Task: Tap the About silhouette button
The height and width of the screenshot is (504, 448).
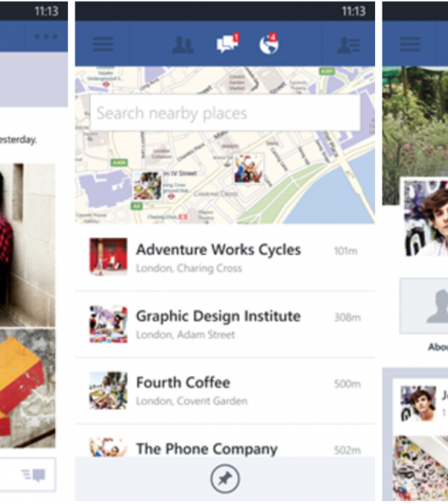Action: click(425, 306)
